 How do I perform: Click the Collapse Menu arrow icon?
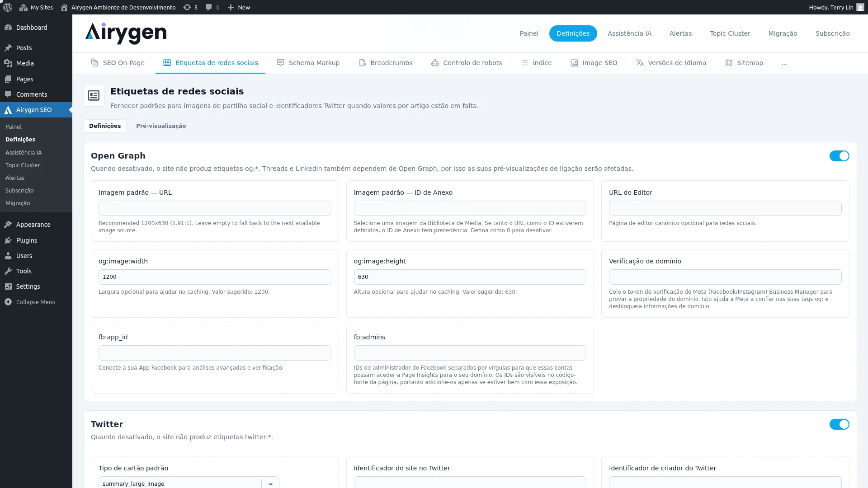[x=8, y=302]
